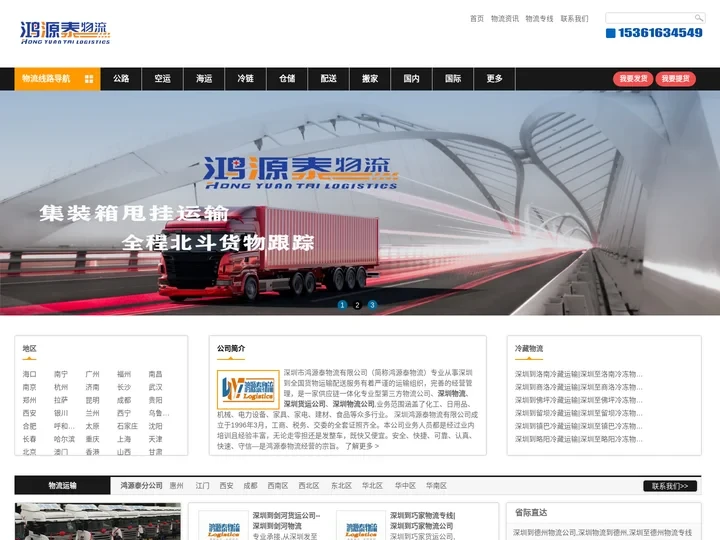Open the 深圳到巧家物流专线 article
720x540 pixels.
point(423,521)
